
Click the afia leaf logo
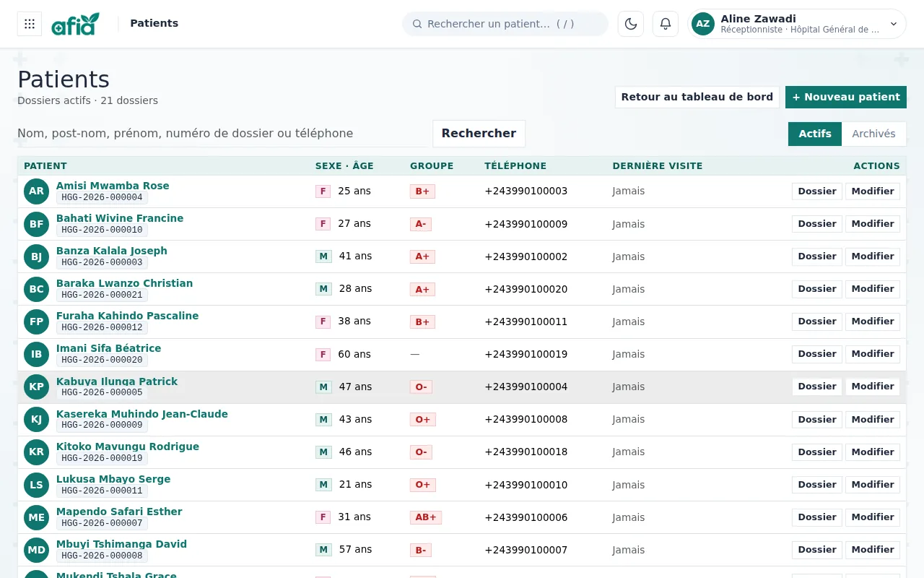pos(76,24)
